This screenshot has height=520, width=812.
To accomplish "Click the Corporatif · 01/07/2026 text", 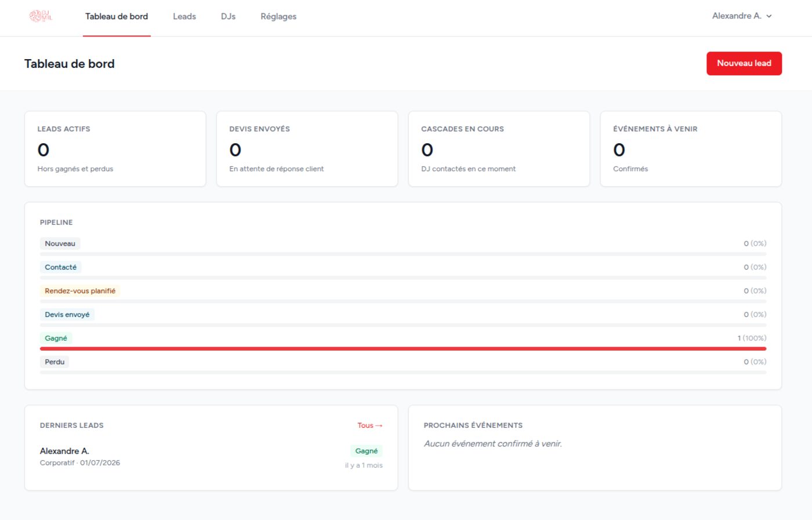I will tap(80, 463).
